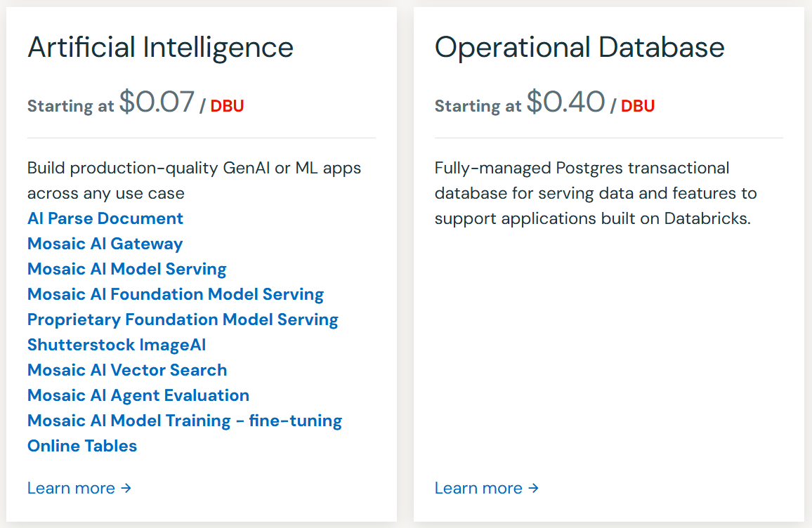
Task: Select Mosaic AI Vector Search
Action: pyautogui.click(x=126, y=370)
